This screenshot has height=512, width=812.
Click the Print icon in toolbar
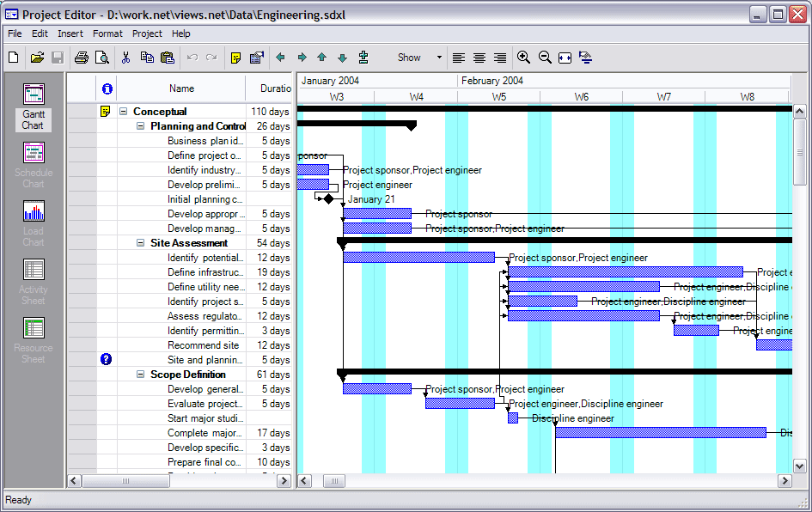point(82,58)
